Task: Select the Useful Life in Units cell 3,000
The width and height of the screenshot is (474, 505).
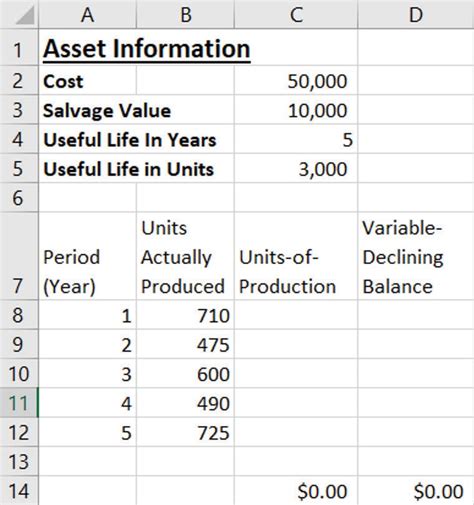Action: (x=296, y=168)
